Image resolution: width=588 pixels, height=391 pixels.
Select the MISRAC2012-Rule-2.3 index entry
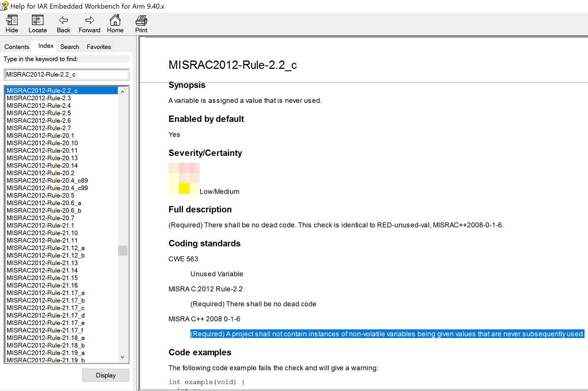39,98
